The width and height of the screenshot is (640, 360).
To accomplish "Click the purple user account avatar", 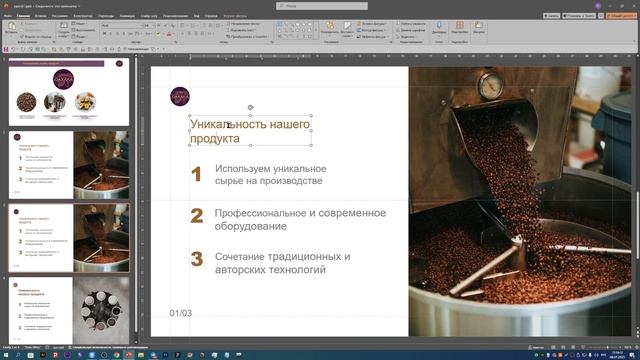I will click(x=598, y=6).
